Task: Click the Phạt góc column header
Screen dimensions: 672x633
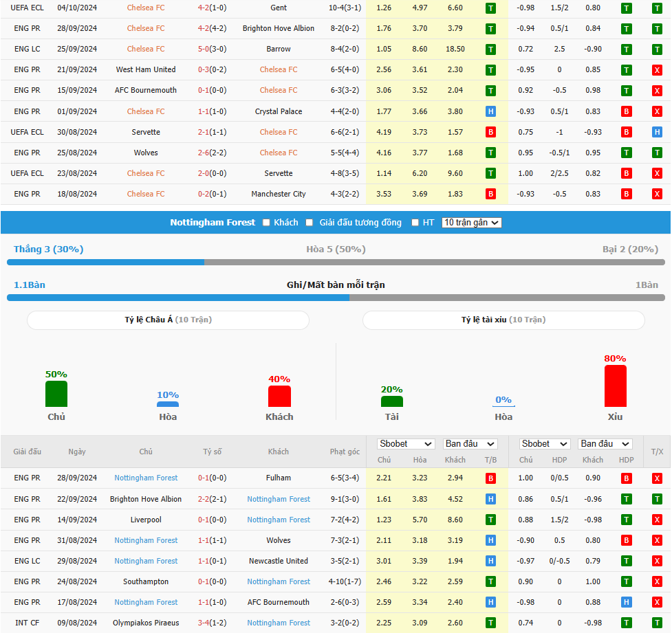Action: tap(345, 452)
